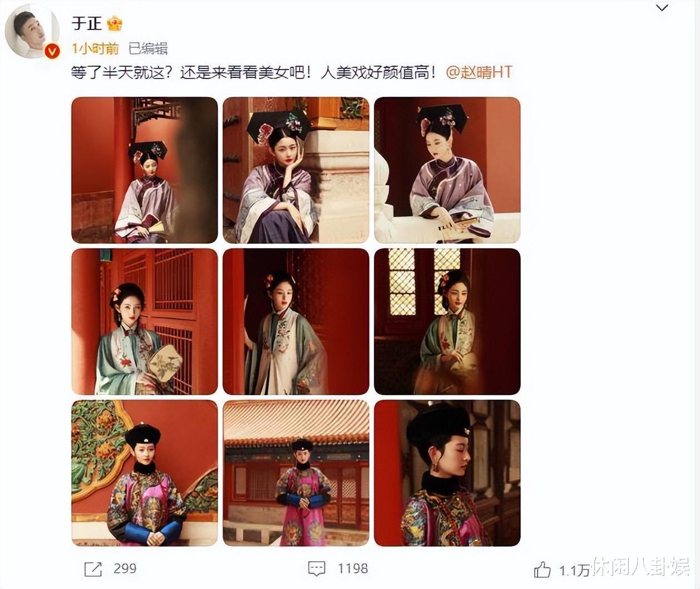Screen dimensions: 700x589
Task: Like the post with thumbs-up icon
Action: click(542, 570)
